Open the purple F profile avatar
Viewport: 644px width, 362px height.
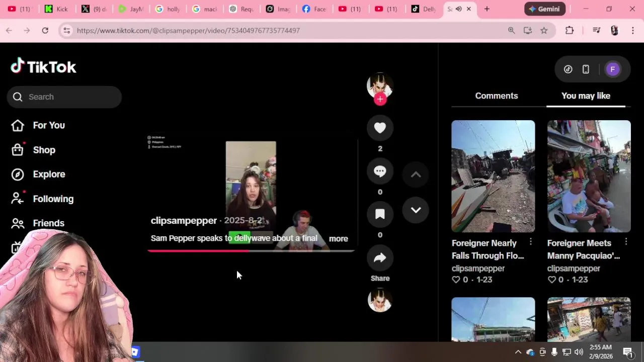(x=612, y=69)
